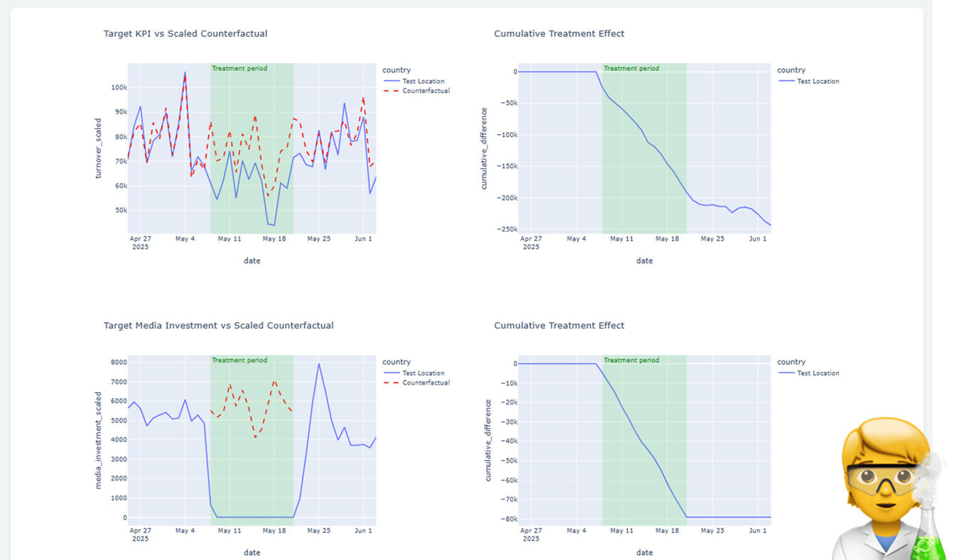Click 'Treatment period' label in Target KPI chart
959x560 pixels.
pyautogui.click(x=239, y=69)
